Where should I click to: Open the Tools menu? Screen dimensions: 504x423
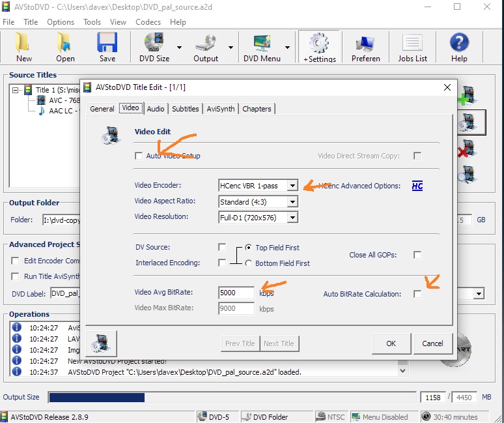(x=92, y=22)
